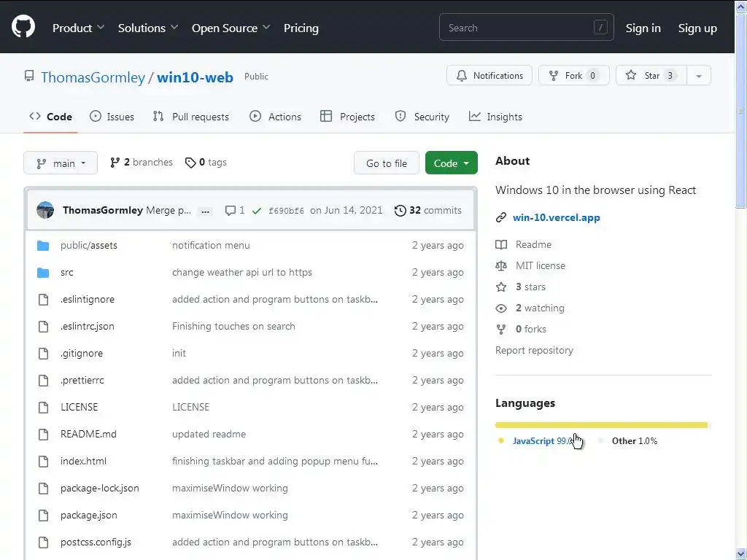Click the eye icon next to 2 watching
The width and height of the screenshot is (747, 560).
pos(501,308)
